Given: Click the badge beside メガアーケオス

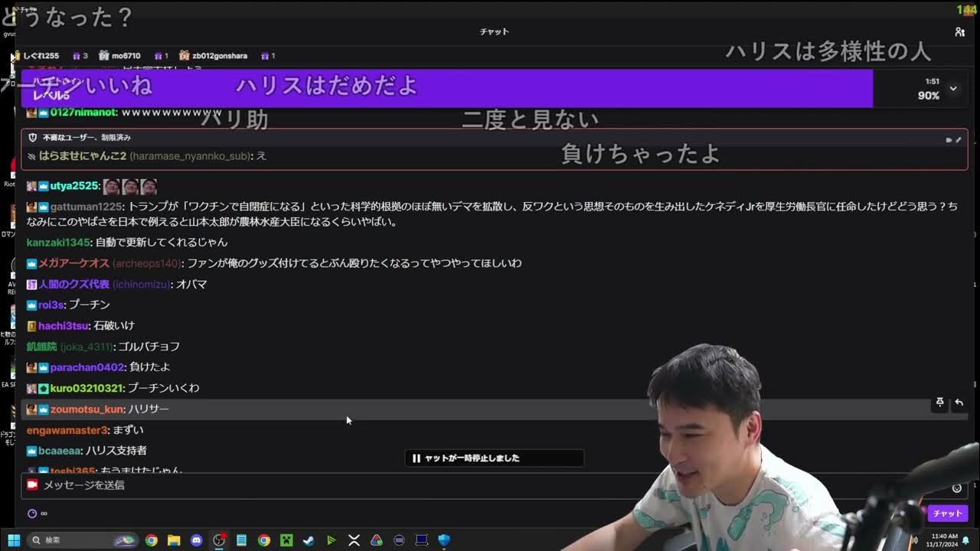Looking at the screenshot, I should click(x=31, y=263).
